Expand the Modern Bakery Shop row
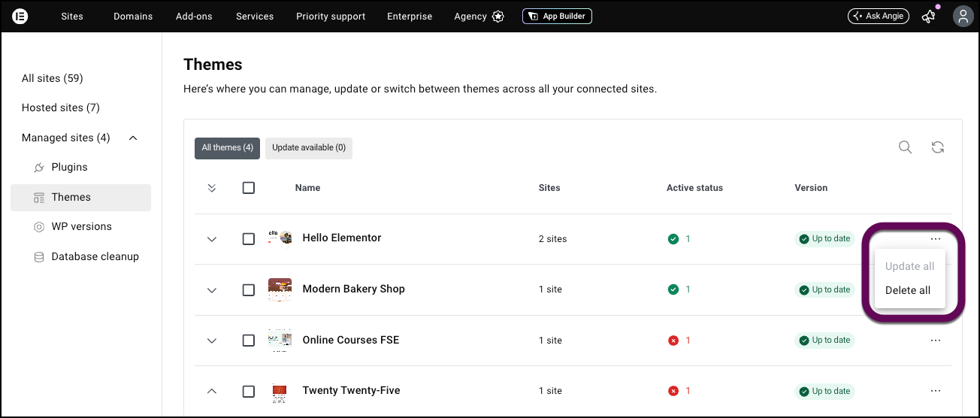The width and height of the screenshot is (980, 418). tap(212, 290)
